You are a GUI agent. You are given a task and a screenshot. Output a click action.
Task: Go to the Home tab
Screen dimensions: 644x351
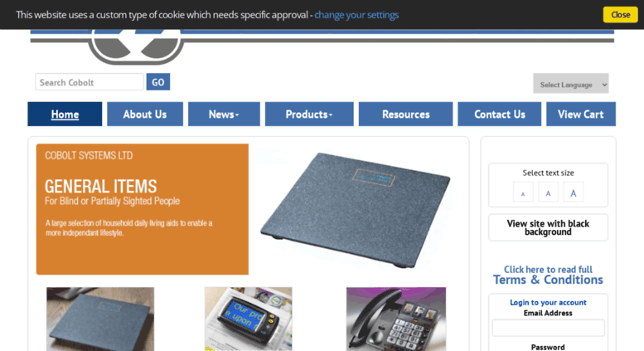(65, 114)
